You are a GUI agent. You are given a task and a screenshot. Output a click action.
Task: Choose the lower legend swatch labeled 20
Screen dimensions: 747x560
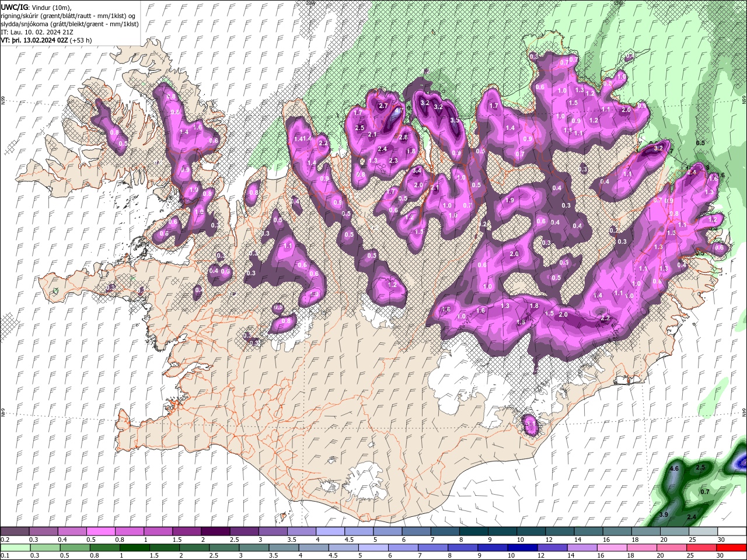(671, 548)
